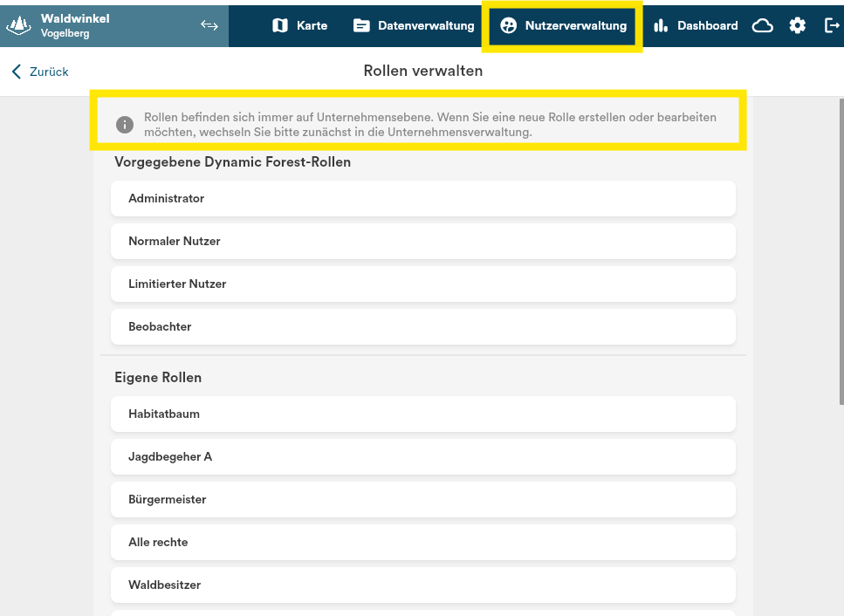Go back using the Zurück link
The height and width of the screenshot is (616, 844).
40,72
